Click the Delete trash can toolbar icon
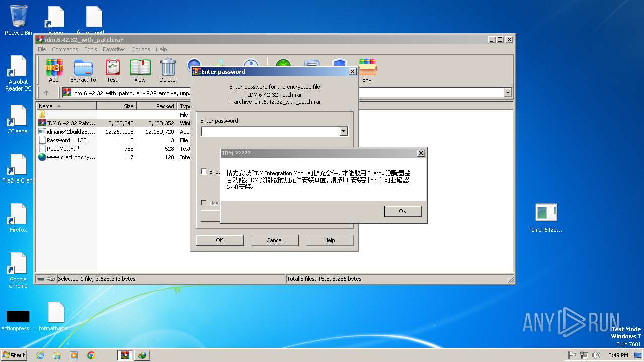The width and height of the screenshot is (644, 362). point(168,70)
